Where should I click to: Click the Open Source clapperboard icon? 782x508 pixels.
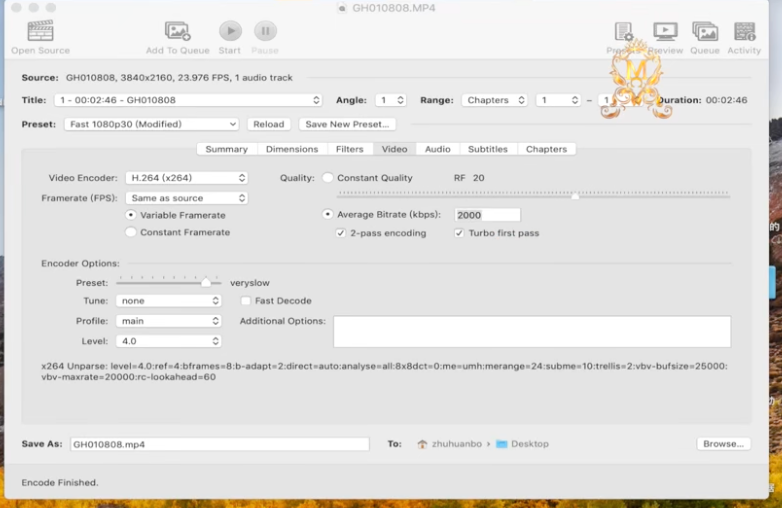[40, 31]
